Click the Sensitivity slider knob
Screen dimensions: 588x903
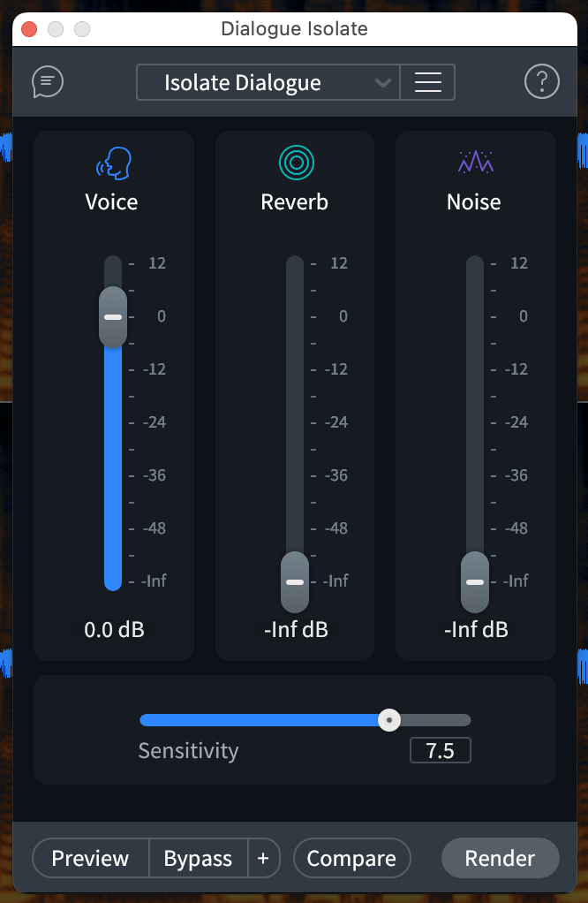(x=388, y=720)
